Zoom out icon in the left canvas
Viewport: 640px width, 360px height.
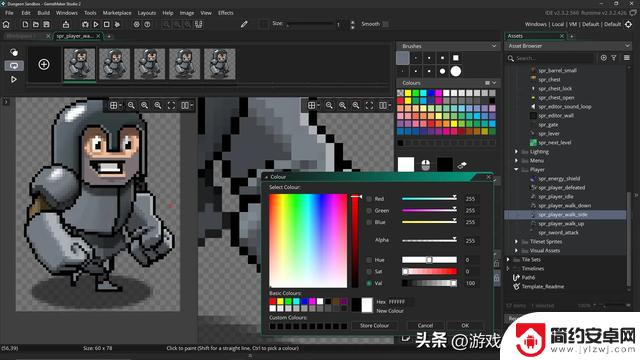click(x=131, y=105)
